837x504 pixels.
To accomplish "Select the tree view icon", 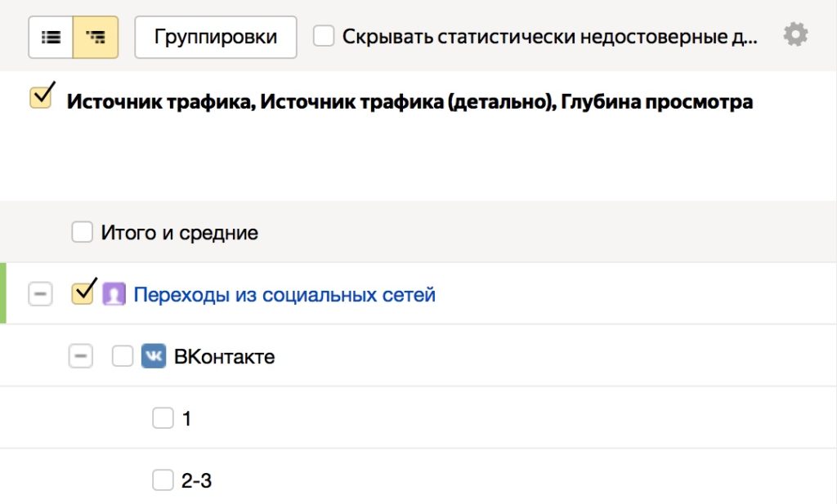I will (96, 38).
